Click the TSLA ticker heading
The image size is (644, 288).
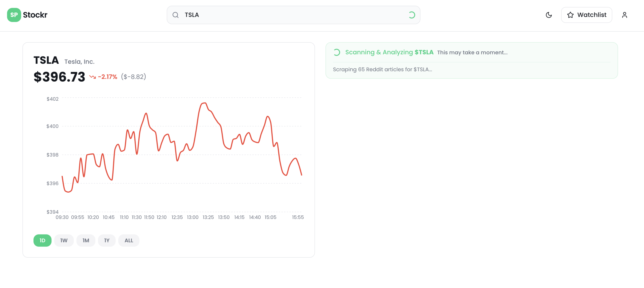click(x=46, y=60)
